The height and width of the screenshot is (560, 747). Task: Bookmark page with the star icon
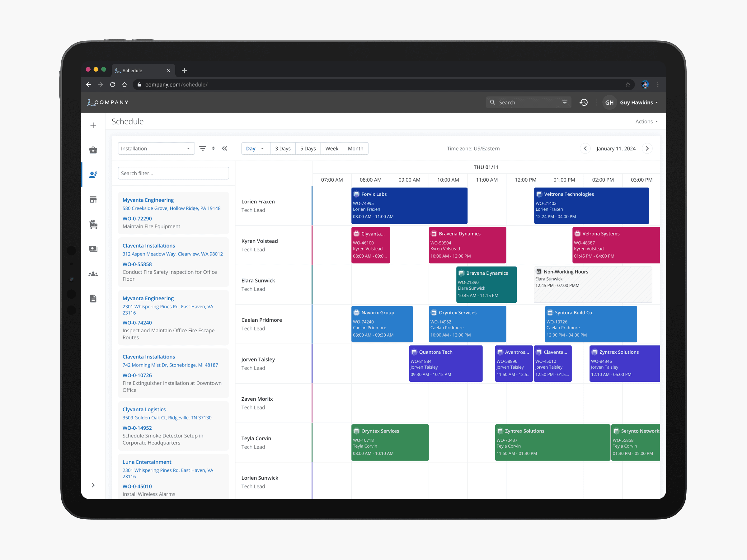click(627, 84)
